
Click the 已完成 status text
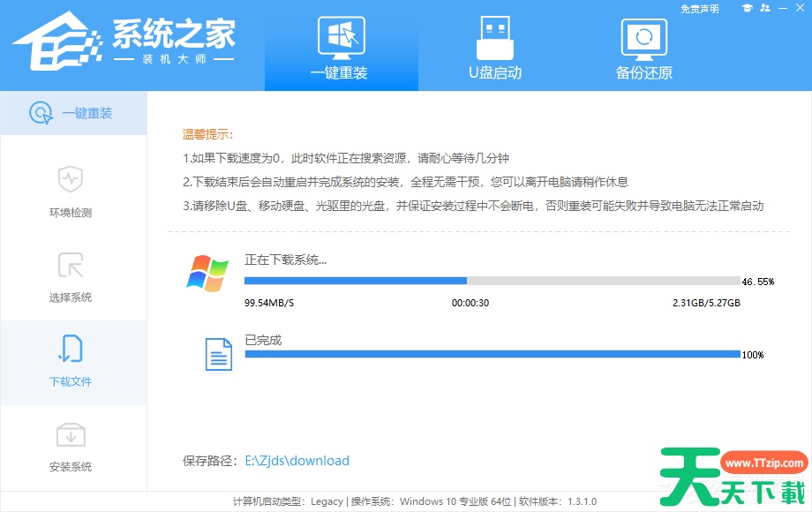coord(263,340)
